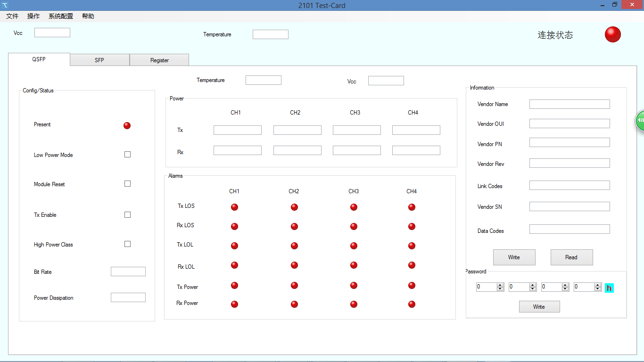Viewport: 644px width, 362px height.
Task: Click the Vendor PN input field
Action: coord(570,142)
